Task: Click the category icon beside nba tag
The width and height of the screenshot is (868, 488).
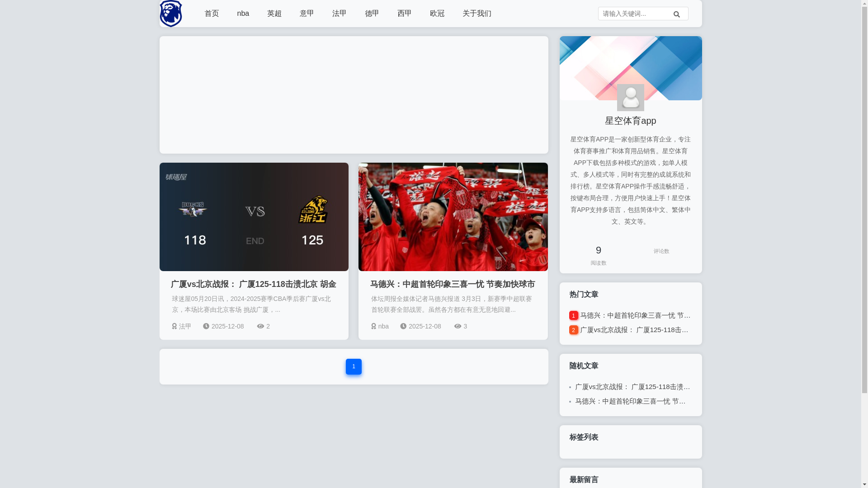Action: tap(373, 326)
